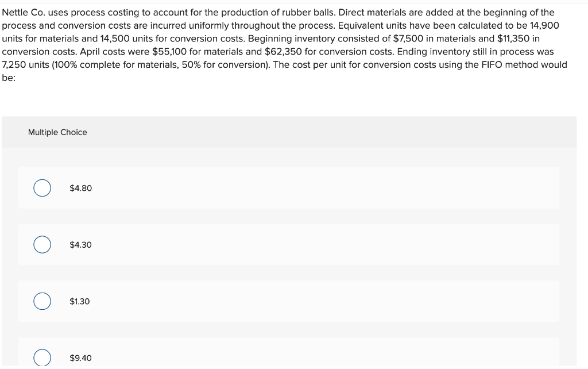Select the first answer option circle
Screen dimensions: 588x369
tap(41, 187)
